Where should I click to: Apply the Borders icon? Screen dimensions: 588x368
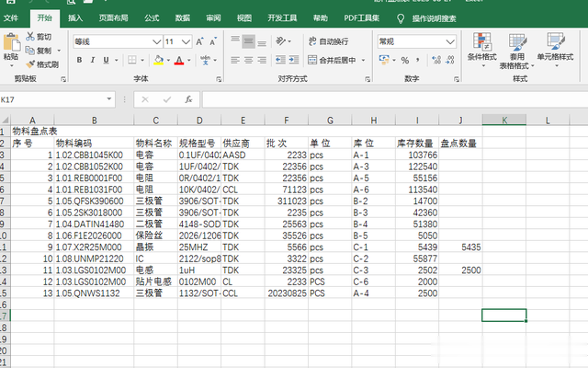(132, 60)
